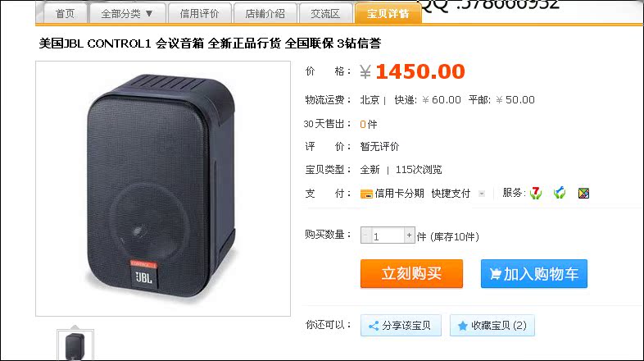Click the share icon in 分享该宝贝
Screen dimensions: 644x361
click(374, 326)
